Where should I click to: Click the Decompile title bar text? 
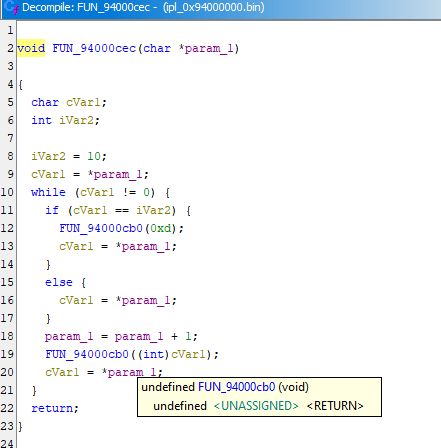143,7
